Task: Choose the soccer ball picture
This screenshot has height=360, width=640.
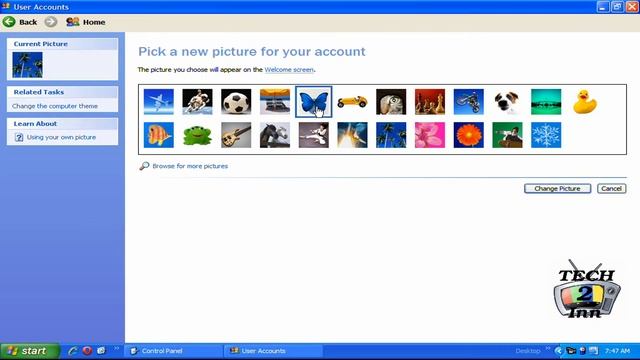Action: (236, 102)
